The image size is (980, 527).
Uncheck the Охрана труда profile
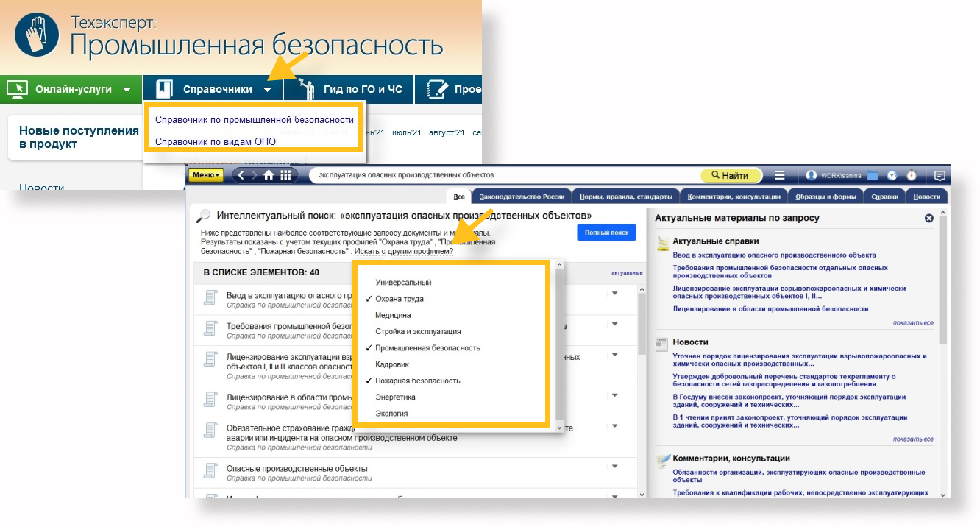point(400,299)
